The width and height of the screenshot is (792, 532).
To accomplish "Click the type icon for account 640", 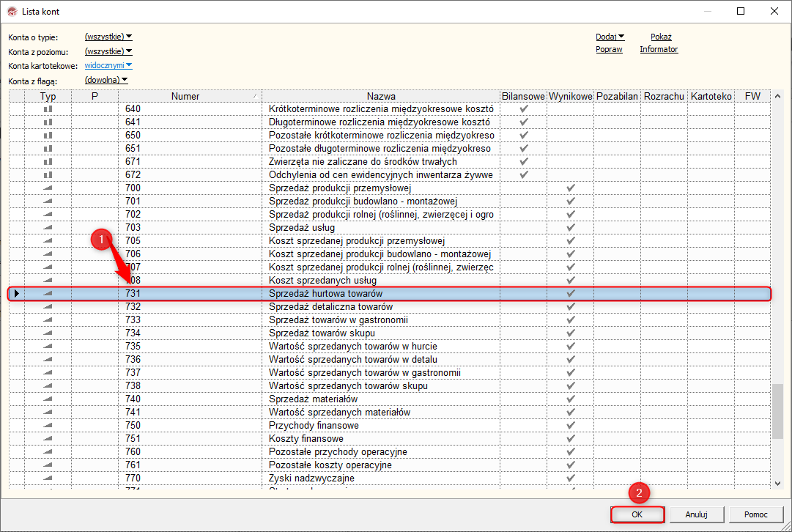I will tap(48, 109).
